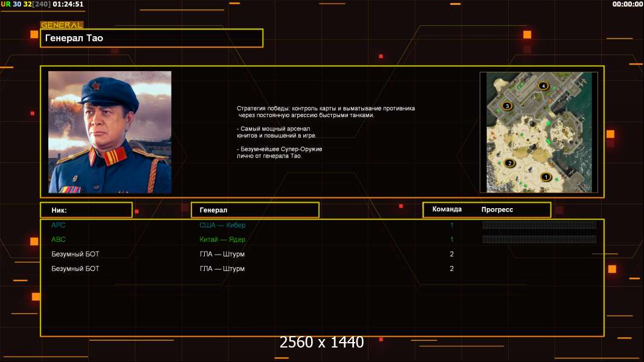Select the 'Генерал Тао' title field
Viewport: 644px width, 362px height.
pos(152,38)
